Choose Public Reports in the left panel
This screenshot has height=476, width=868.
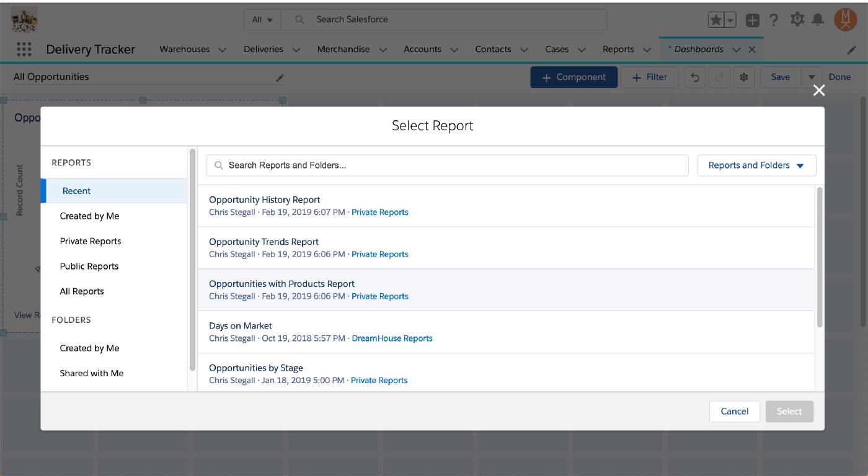(89, 267)
